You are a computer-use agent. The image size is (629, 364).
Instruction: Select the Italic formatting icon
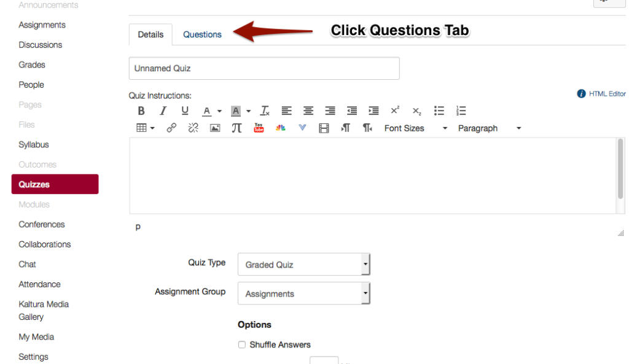163,110
